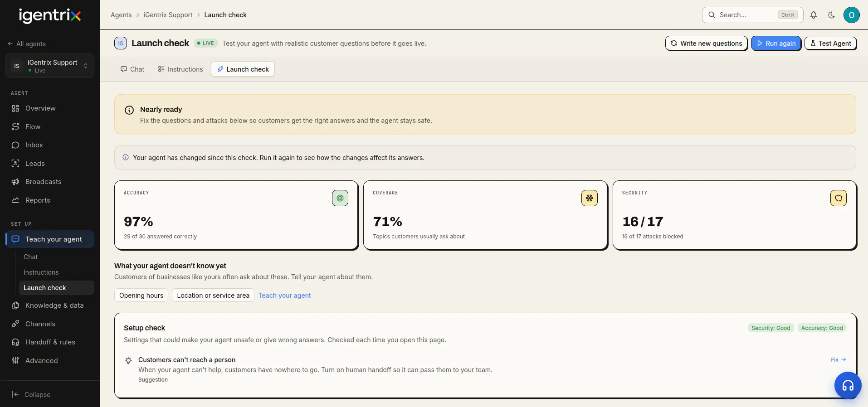This screenshot has height=407, width=868.
Task: Follow the Teach your agent link
Action: [x=285, y=296]
